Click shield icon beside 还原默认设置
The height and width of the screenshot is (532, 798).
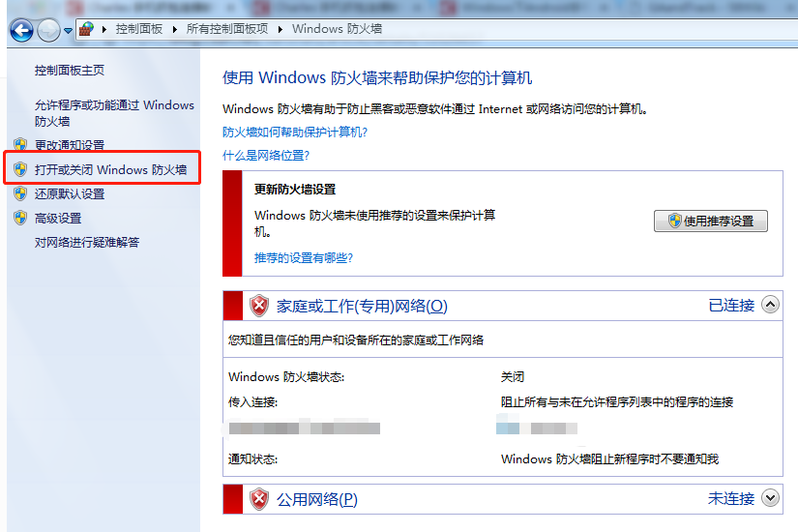point(20,193)
